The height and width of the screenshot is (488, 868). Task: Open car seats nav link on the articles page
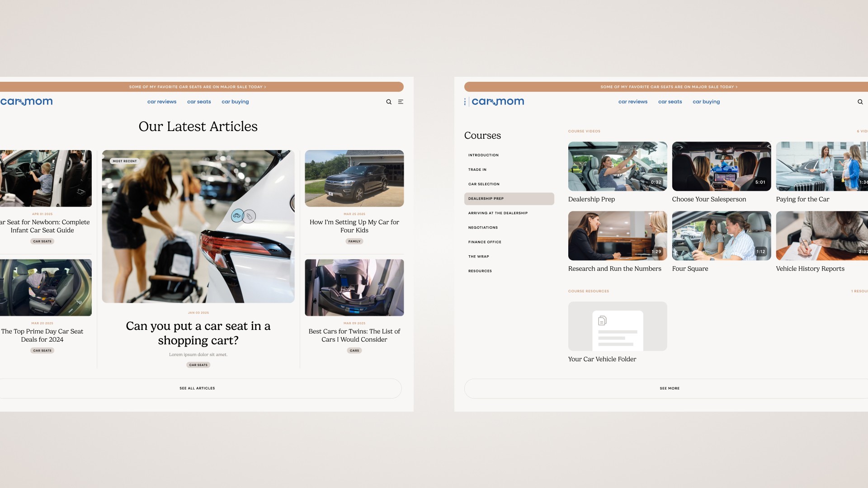coord(199,102)
